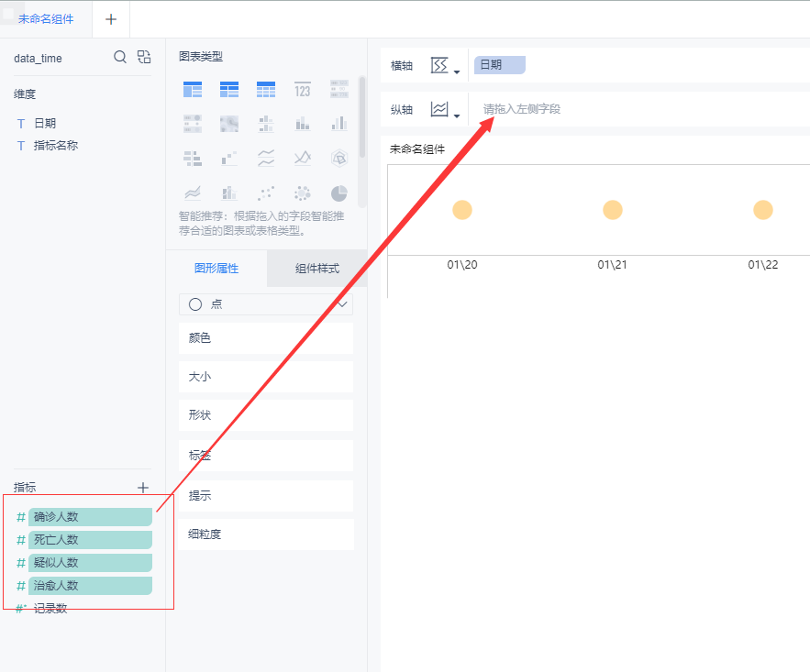Screen dimensions: 810x672
Task: Select the waterfall chart icon
Action: pyautogui.click(x=229, y=158)
